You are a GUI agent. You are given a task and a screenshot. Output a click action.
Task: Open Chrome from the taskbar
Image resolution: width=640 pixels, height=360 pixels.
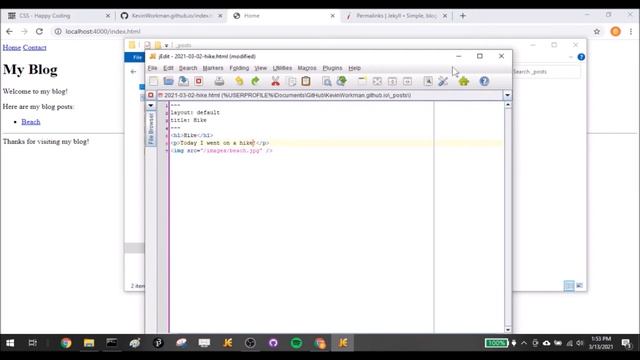pos(66,343)
